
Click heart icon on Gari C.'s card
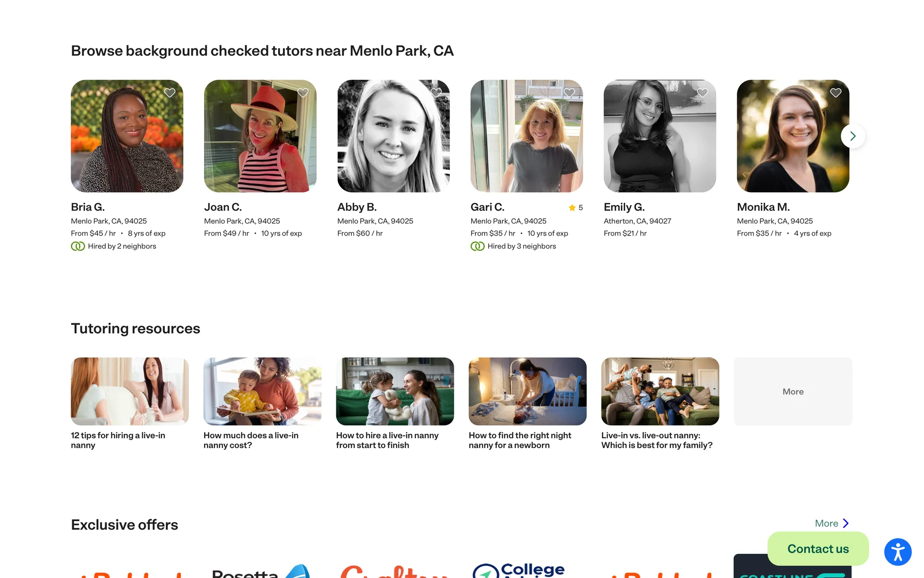pyautogui.click(x=569, y=92)
